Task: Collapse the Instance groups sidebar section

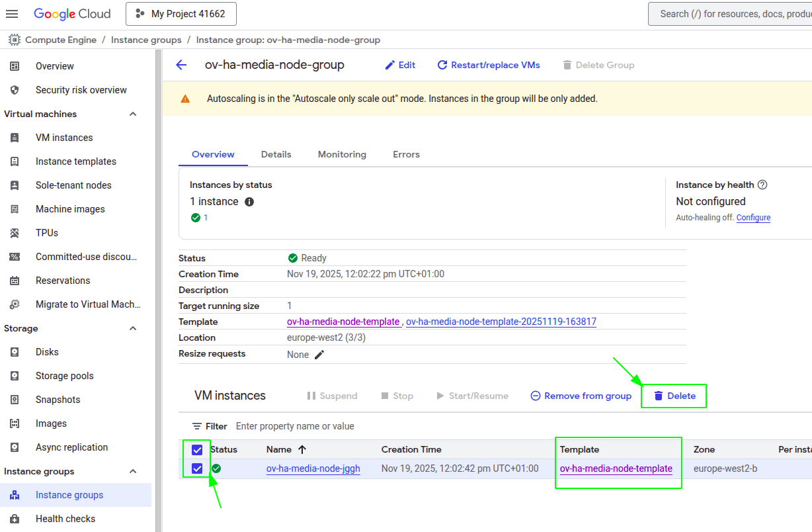Action: (x=133, y=471)
